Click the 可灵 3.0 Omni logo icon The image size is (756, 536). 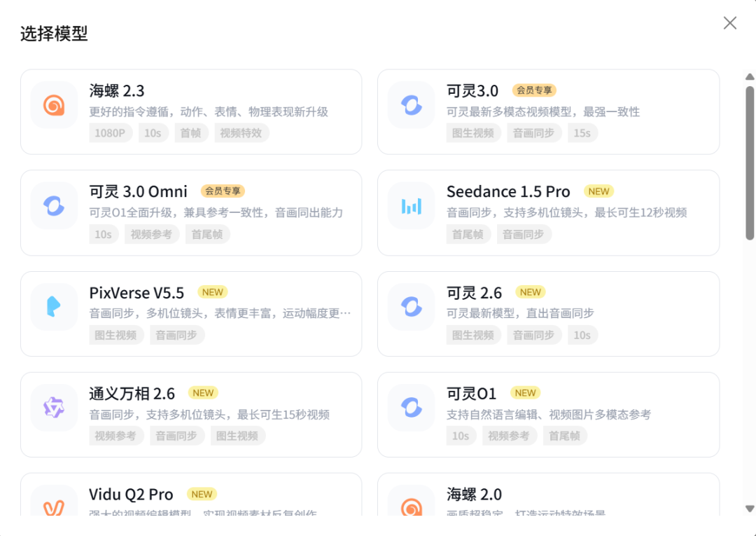tap(54, 206)
